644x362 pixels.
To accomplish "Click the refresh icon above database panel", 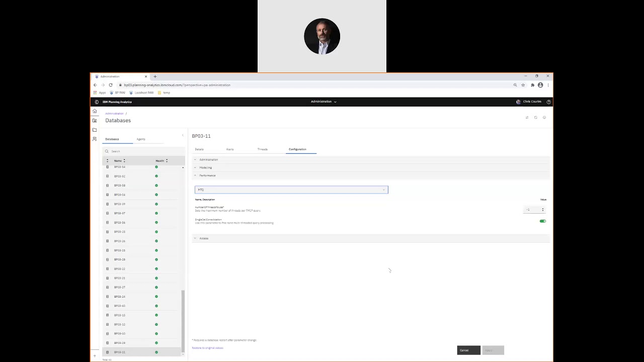I will (535, 118).
